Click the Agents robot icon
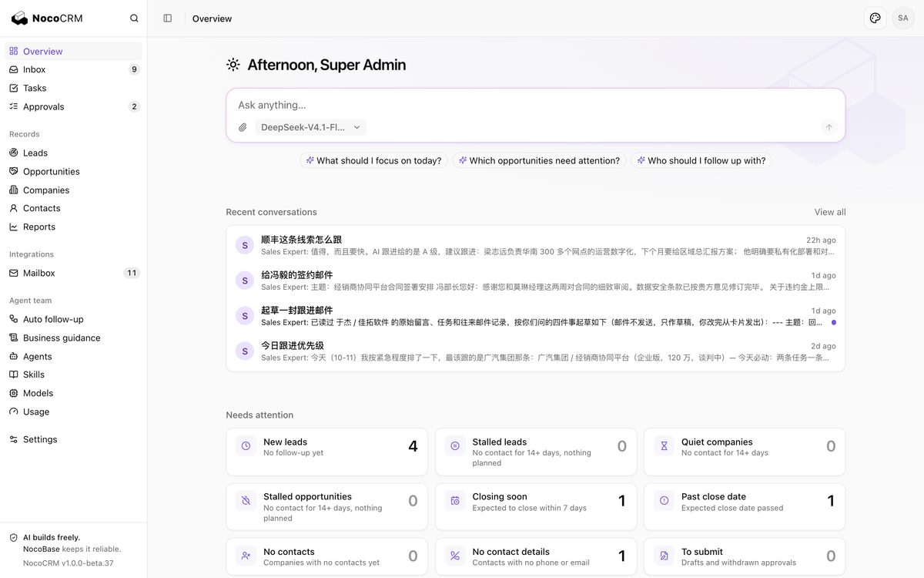 tap(14, 356)
